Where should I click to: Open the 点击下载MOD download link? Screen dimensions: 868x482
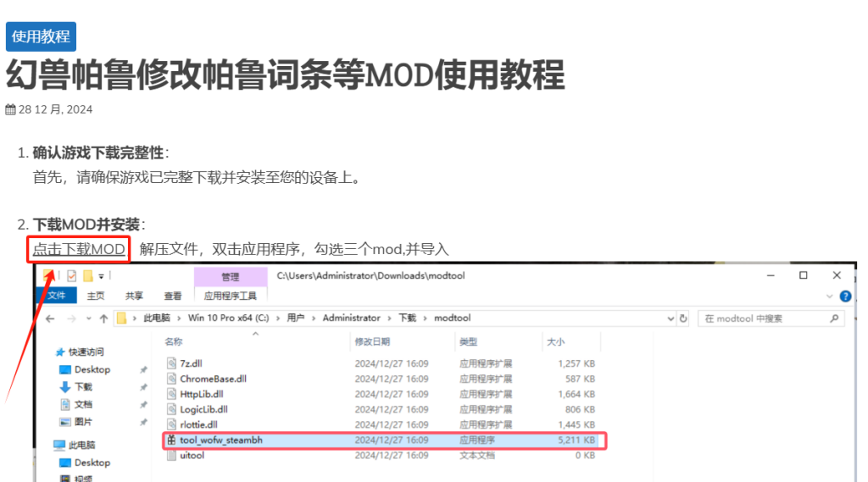79,249
